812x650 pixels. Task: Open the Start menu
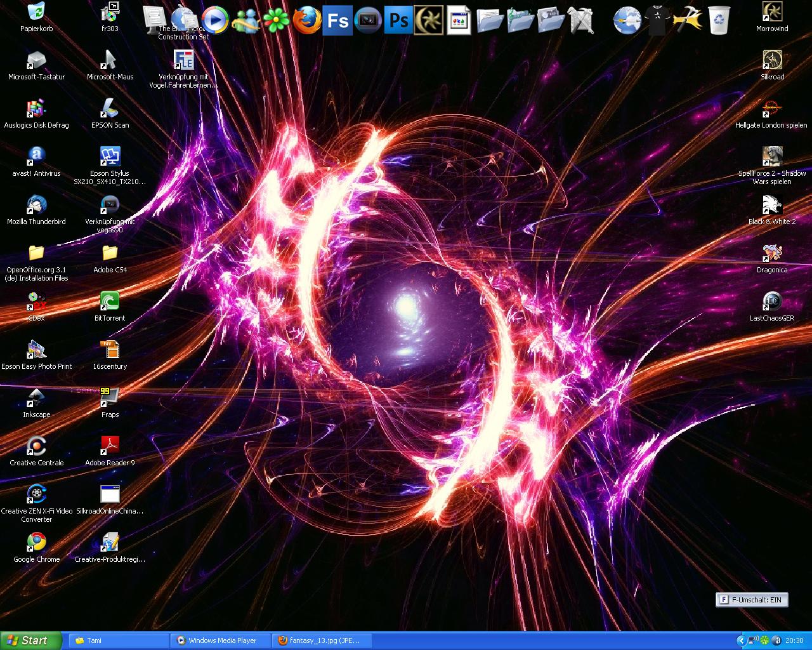[31, 640]
